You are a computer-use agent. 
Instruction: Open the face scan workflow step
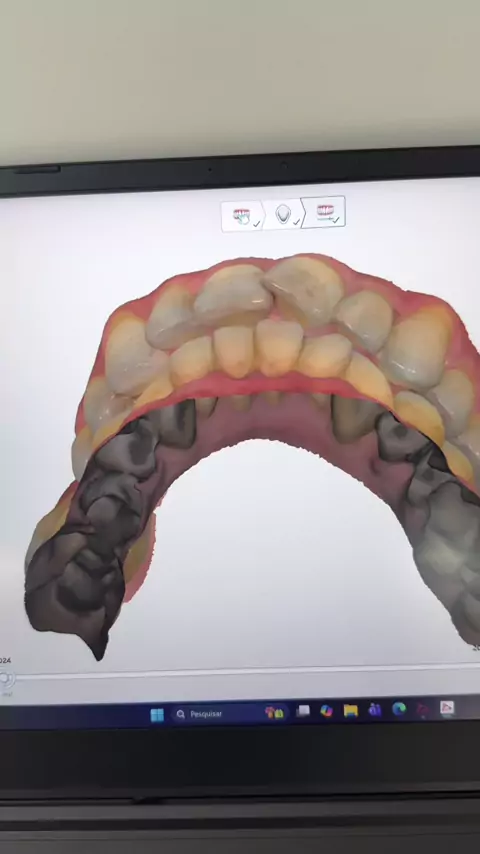283,214
